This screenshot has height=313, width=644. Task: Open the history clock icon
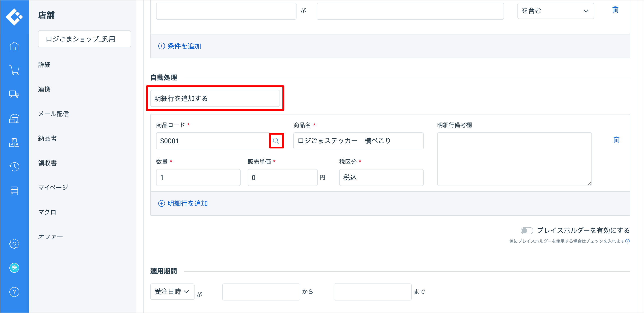point(14,167)
